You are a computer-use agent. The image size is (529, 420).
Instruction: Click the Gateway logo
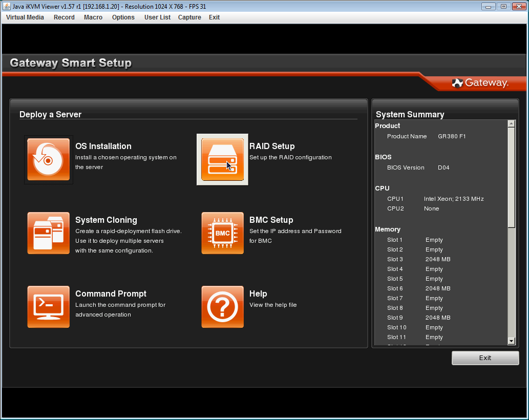pos(480,82)
